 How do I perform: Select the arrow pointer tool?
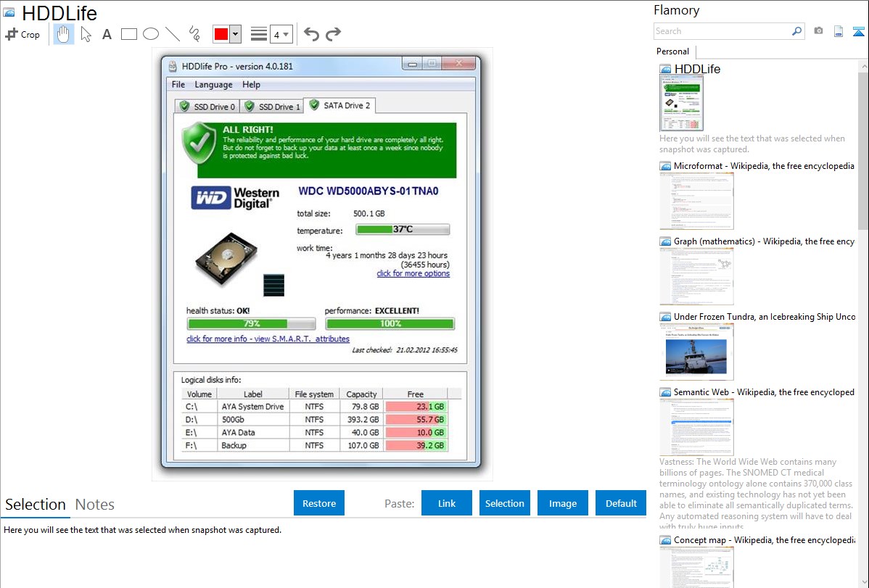86,34
